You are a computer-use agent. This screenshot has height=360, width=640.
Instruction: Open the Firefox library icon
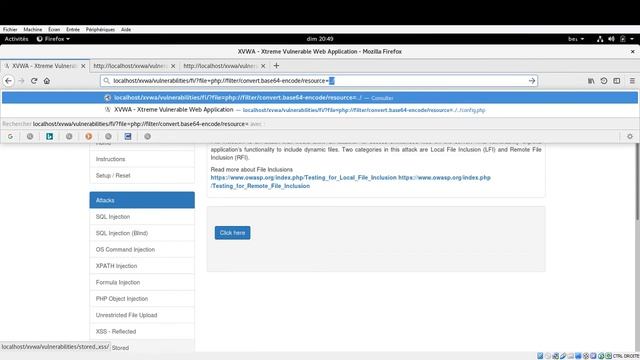tap(591, 81)
